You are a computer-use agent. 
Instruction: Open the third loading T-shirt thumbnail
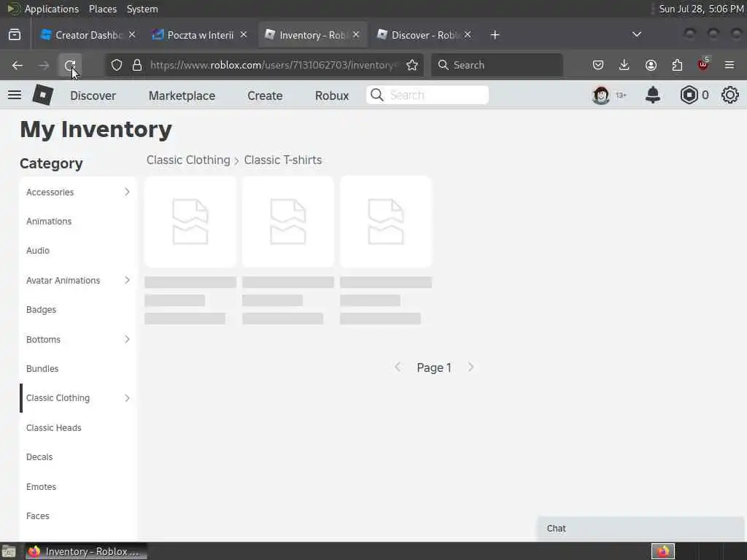point(386,222)
